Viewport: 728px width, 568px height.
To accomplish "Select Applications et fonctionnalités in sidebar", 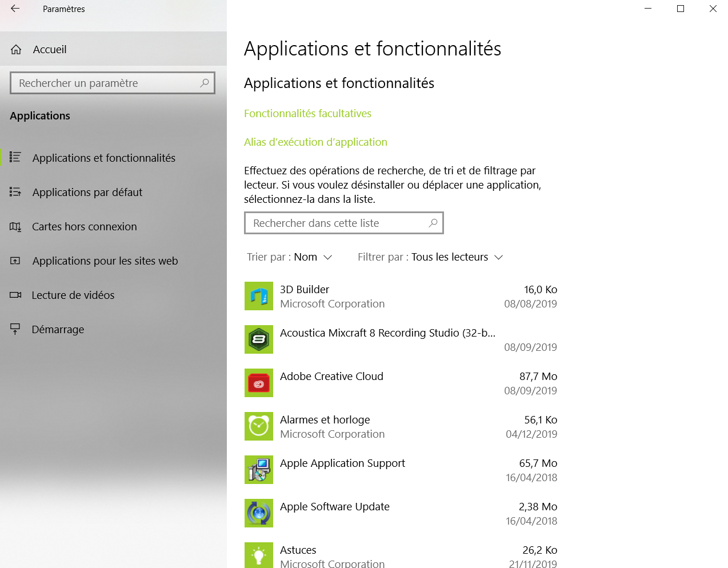I will (x=104, y=158).
